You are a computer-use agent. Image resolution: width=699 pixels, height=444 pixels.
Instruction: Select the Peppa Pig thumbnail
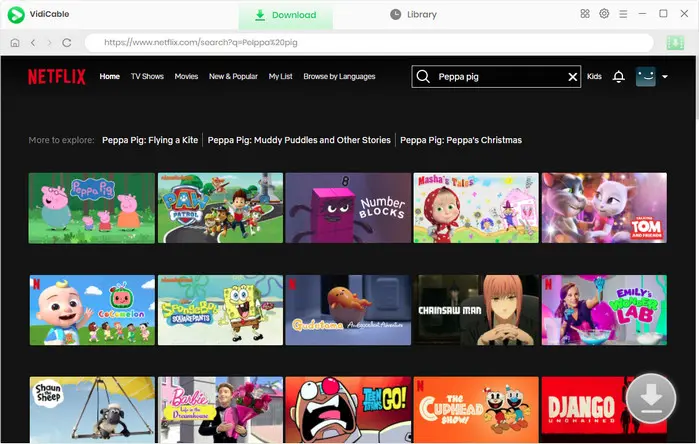click(x=92, y=208)
